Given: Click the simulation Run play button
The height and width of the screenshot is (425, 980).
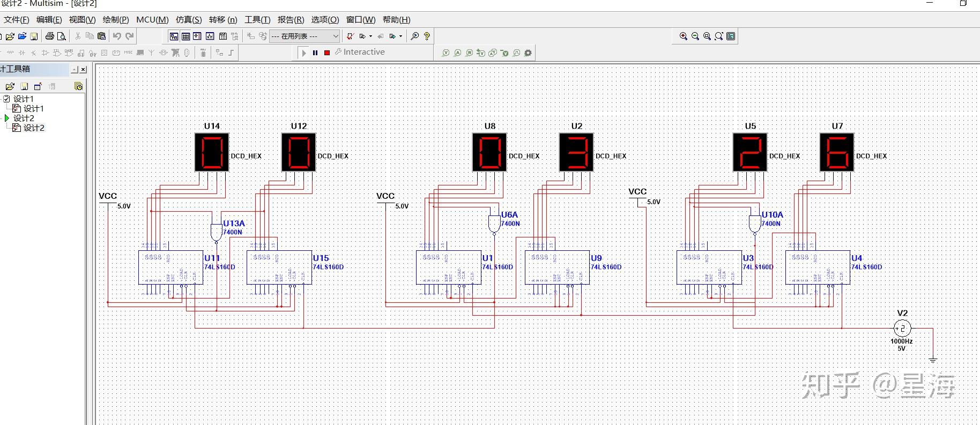Looking at the screenshot, I should (304, 53).
